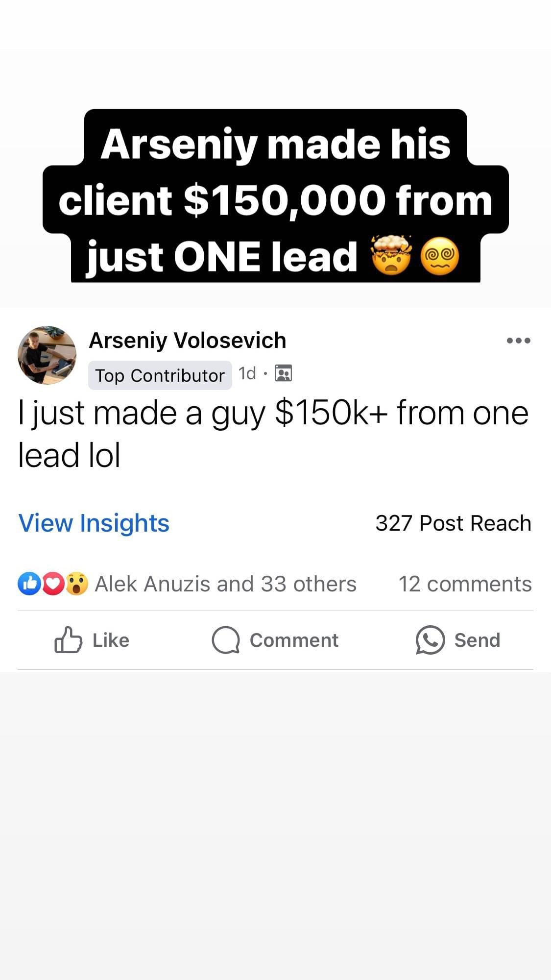Tap the Like label to toggle like
This screenshot has width=551, height=980.
(x=111, y=640)
